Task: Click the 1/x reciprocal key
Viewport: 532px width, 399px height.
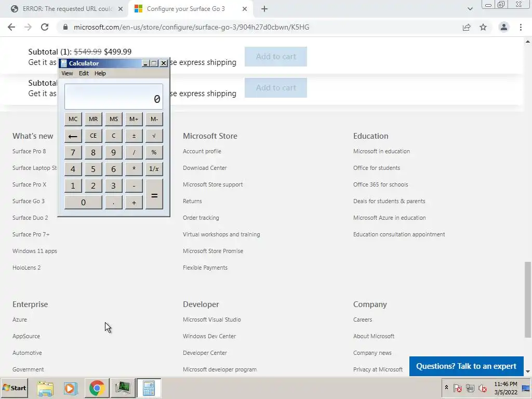Action: click(x=154, y=169)
